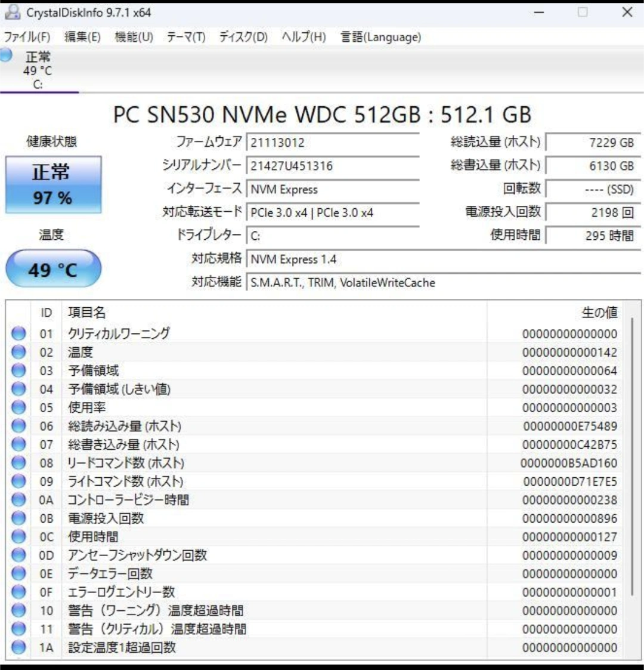The height and width of the screenshot is (670, 644).
Task: Click power-on count value 2198 回
Action: pos(593,212)
